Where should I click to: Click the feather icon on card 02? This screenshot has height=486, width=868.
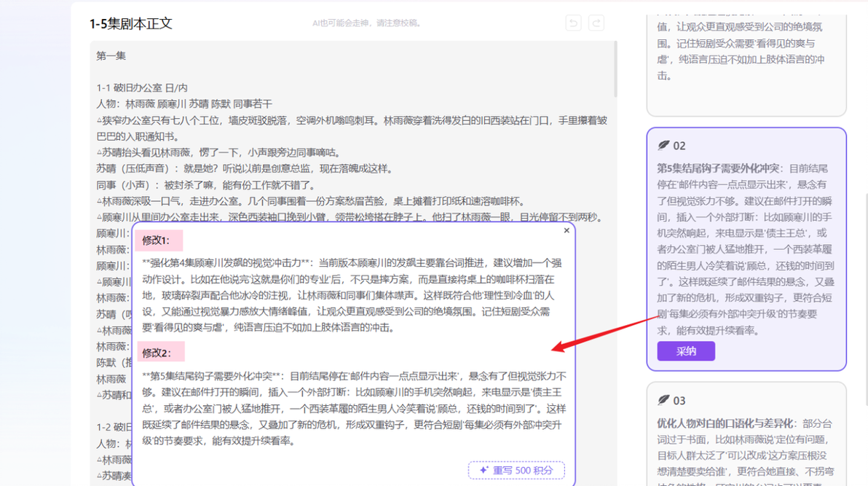[x=663, y=145]
